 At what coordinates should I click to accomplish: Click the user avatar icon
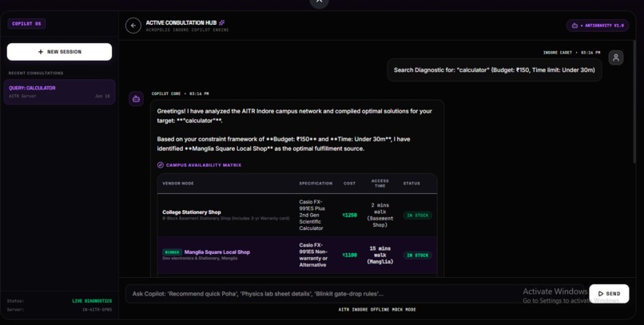click(x=616, y=57)
